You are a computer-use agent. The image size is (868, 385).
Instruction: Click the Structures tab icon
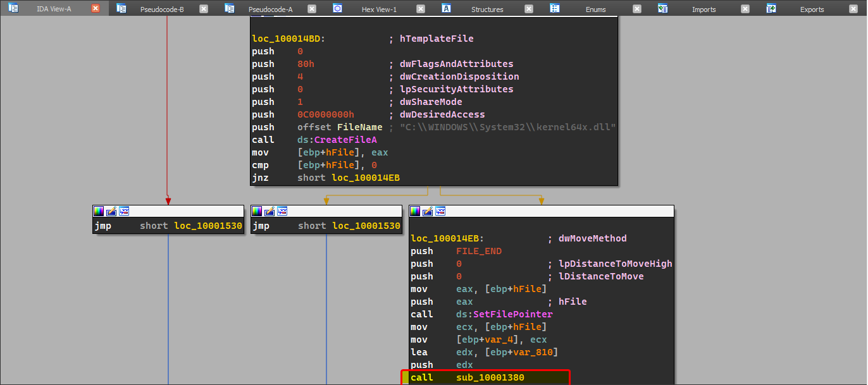point(446,9)
